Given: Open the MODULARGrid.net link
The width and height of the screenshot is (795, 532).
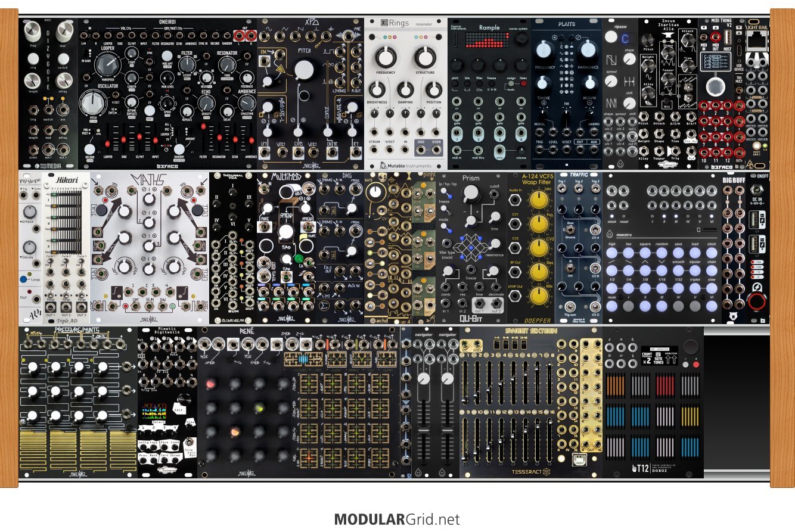Looking at the screenshot, I should [397, 519].
